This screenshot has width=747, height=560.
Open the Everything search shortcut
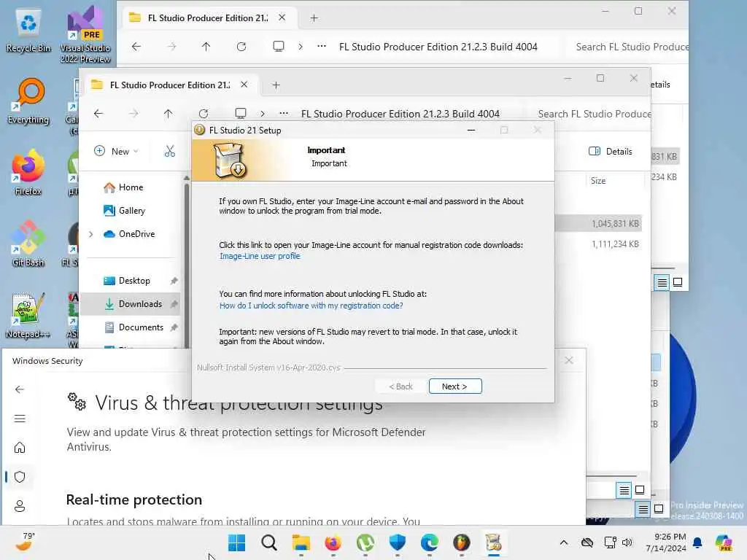pos(28,101)
